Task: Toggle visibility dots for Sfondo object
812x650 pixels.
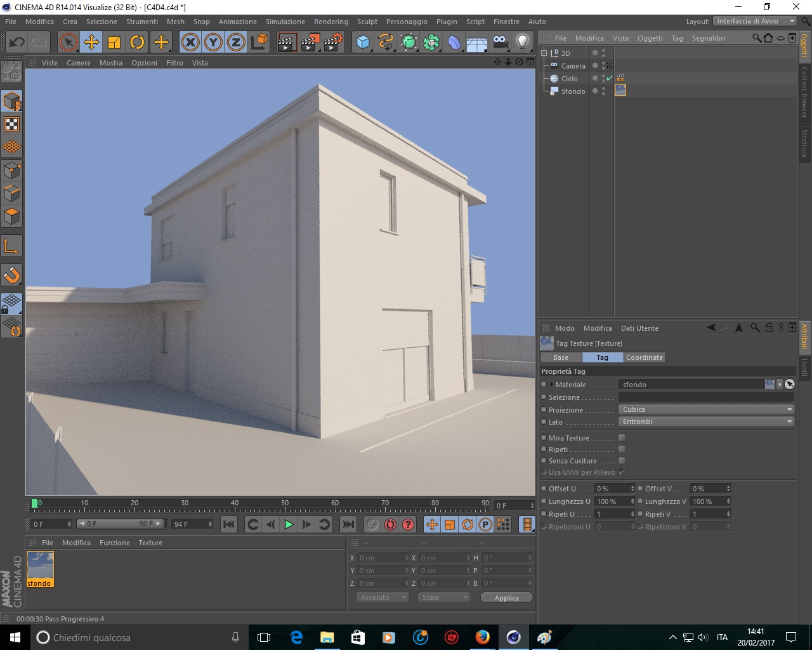Action: [x=603, y=91]
